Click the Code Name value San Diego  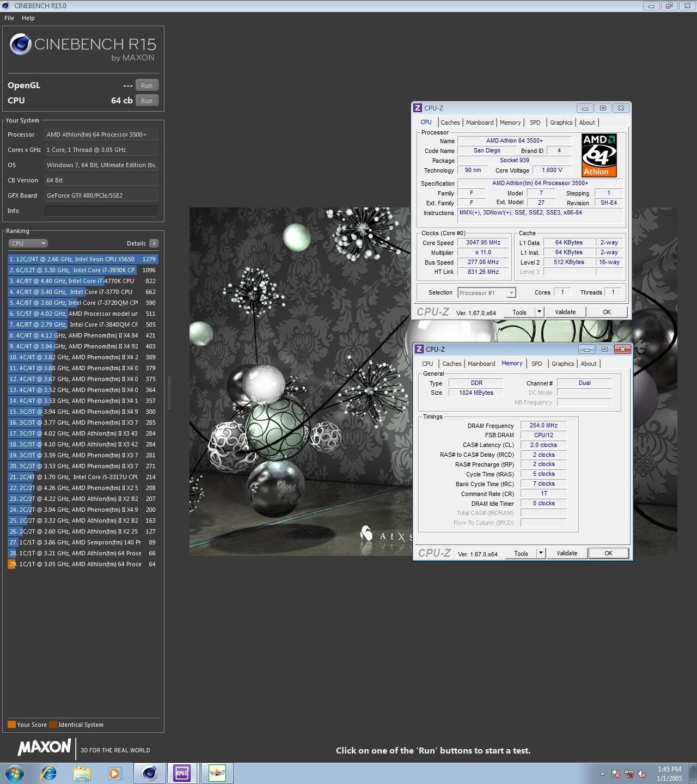click(x=487, y=151)
